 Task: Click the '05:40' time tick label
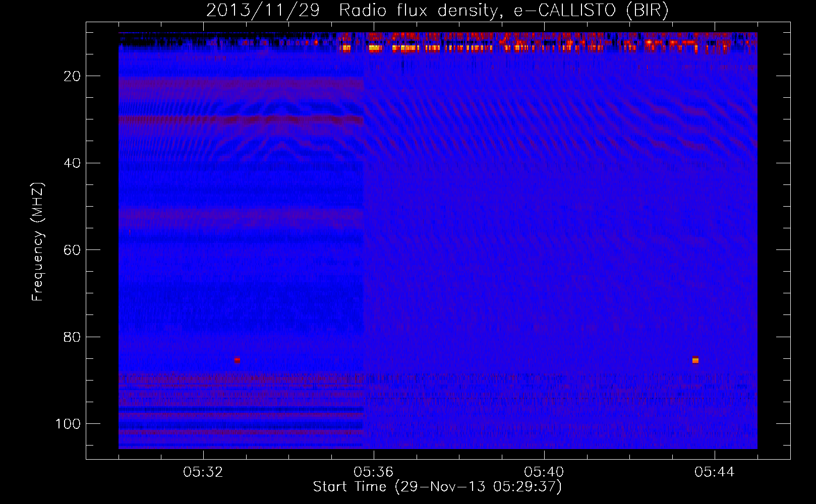click(x=544, y=472)
